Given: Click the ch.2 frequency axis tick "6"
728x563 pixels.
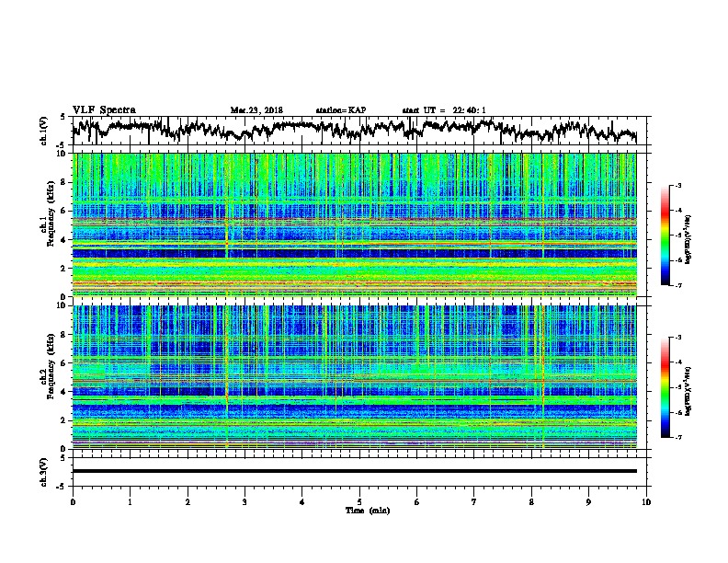Looking at the screenshot, I should (x=65, y=363).
